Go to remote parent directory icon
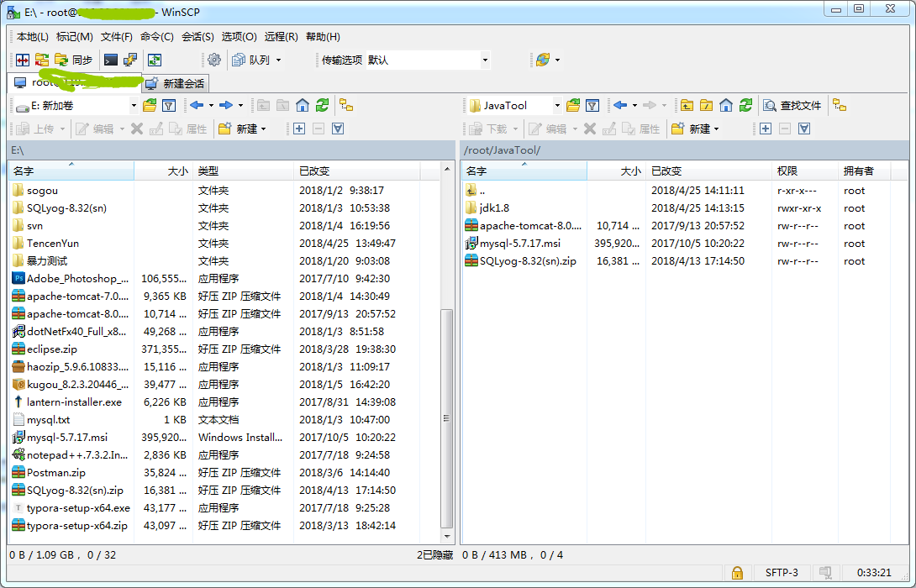 [687, 106]
